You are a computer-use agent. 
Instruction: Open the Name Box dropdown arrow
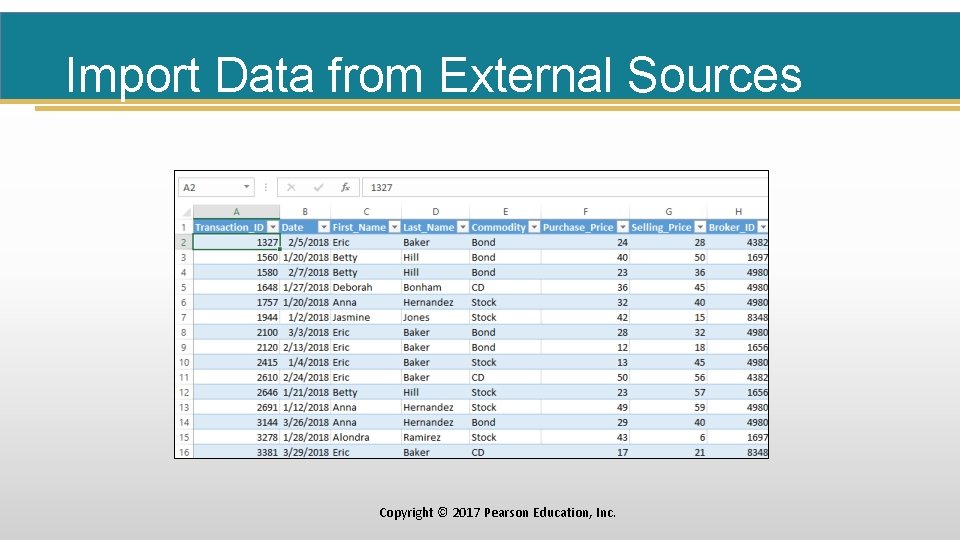246,187
